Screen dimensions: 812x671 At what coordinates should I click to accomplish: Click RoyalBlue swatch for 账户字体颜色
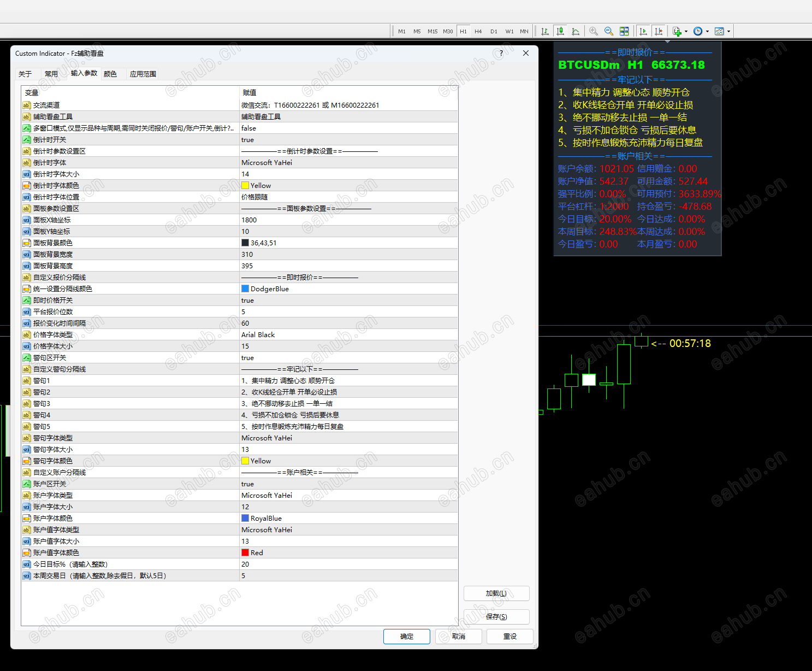click(245, 519)
